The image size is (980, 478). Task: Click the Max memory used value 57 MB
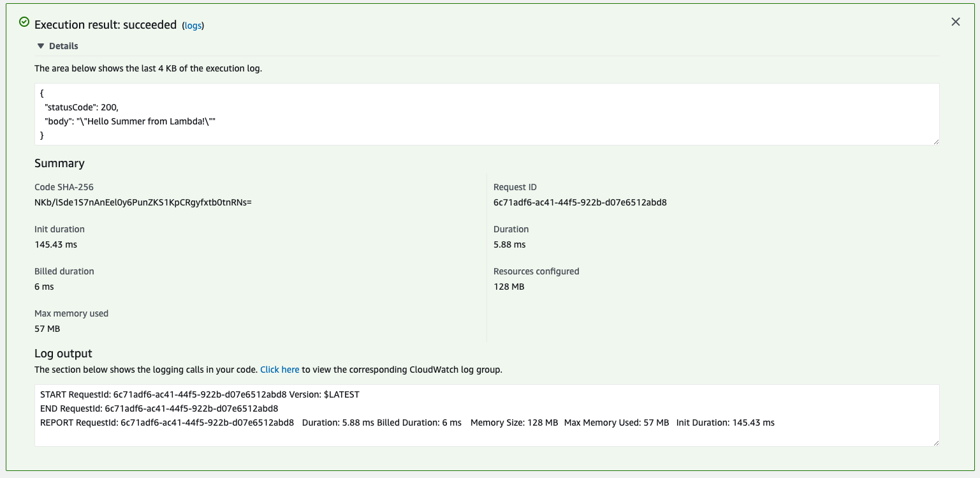tap(47, 329)
